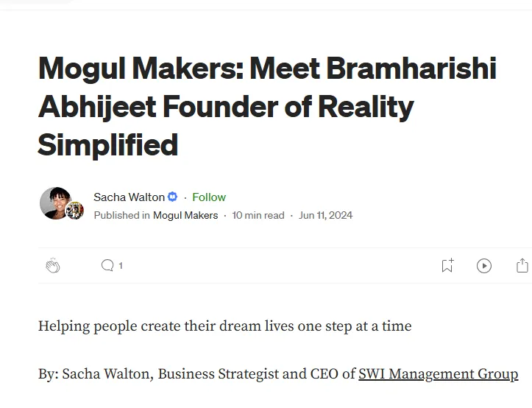Viewport: 532px width, 408px height.
Task: Visit the Mogul Makers publication link
Action: 185,215
